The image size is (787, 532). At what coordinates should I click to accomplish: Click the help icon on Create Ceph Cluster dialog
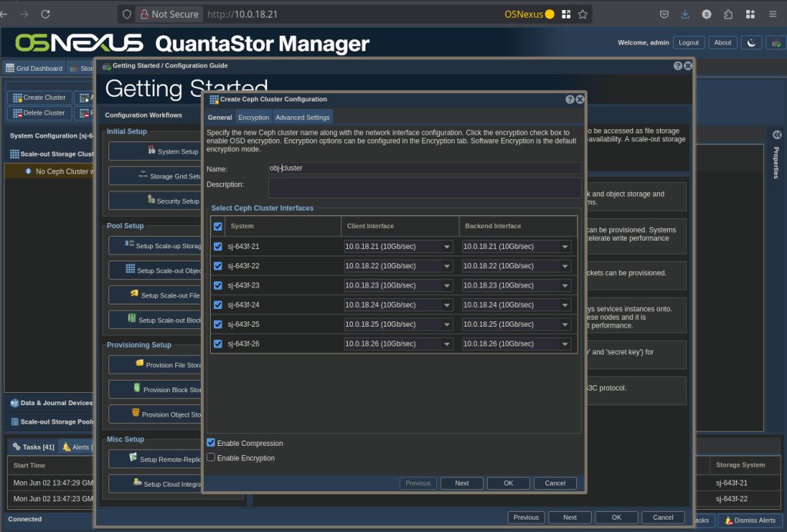coord(570,99)
